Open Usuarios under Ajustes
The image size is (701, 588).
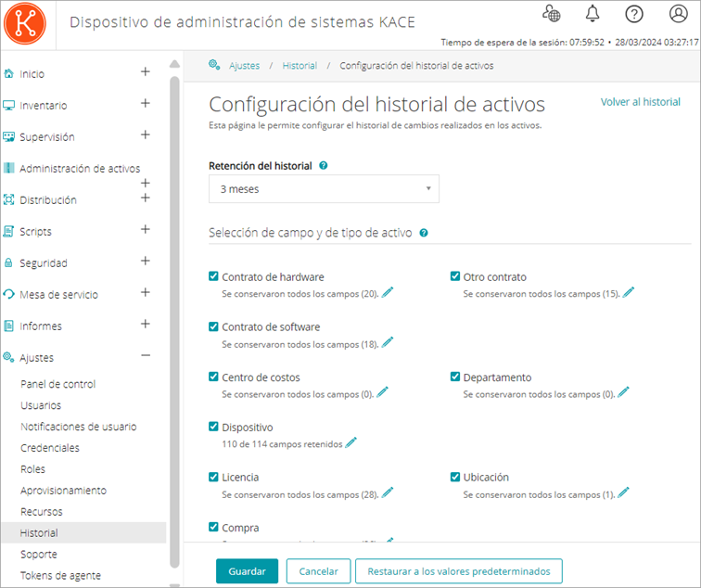point(41,405)
